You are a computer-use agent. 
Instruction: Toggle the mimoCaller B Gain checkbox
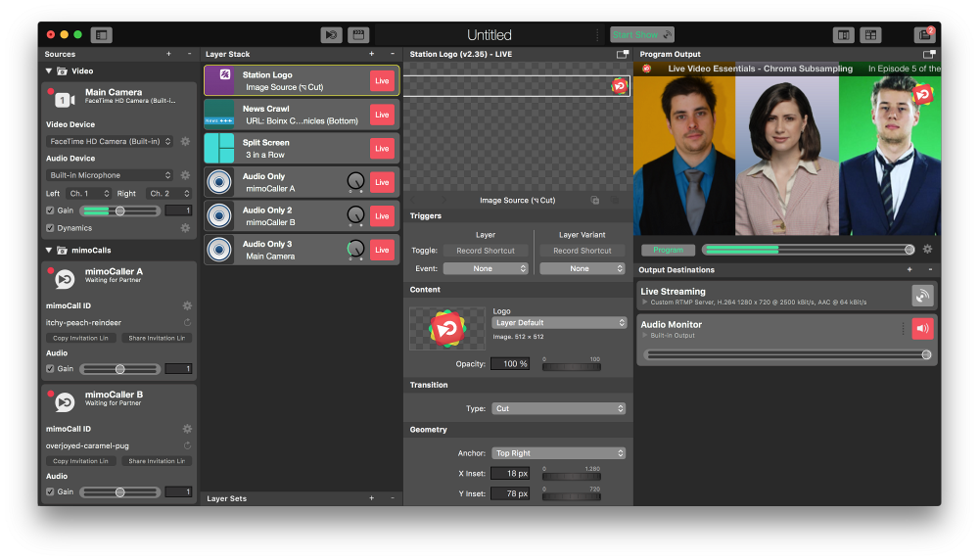pos(50,491)
